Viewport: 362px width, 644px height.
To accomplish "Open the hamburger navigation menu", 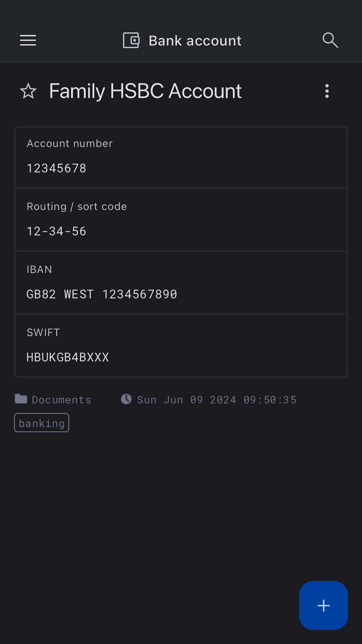I will click(x=28, y=40).
